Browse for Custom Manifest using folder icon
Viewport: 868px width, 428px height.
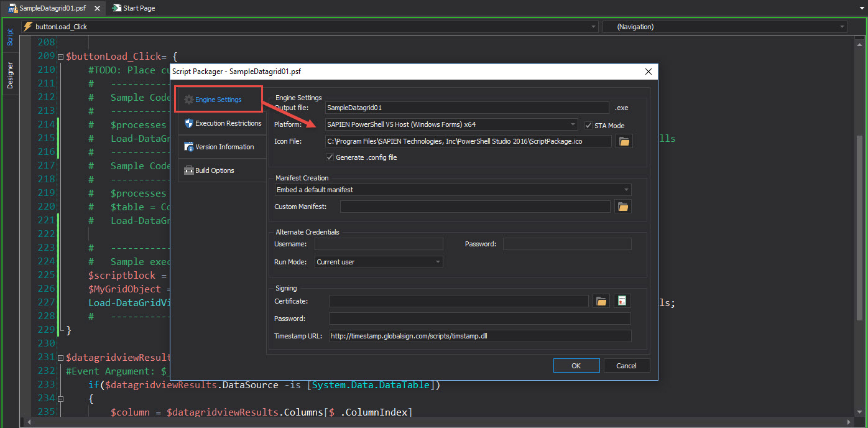[x=623, y=207]
